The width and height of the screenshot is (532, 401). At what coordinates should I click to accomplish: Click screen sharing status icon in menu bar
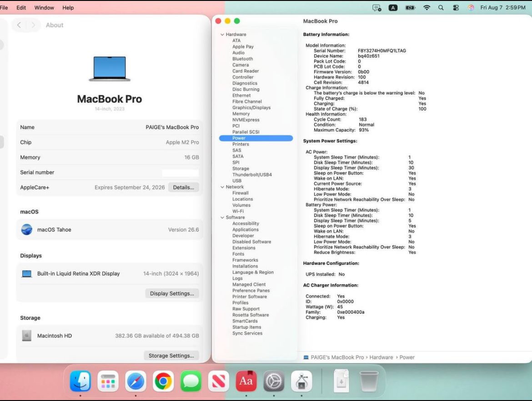(x=376, y=7)
